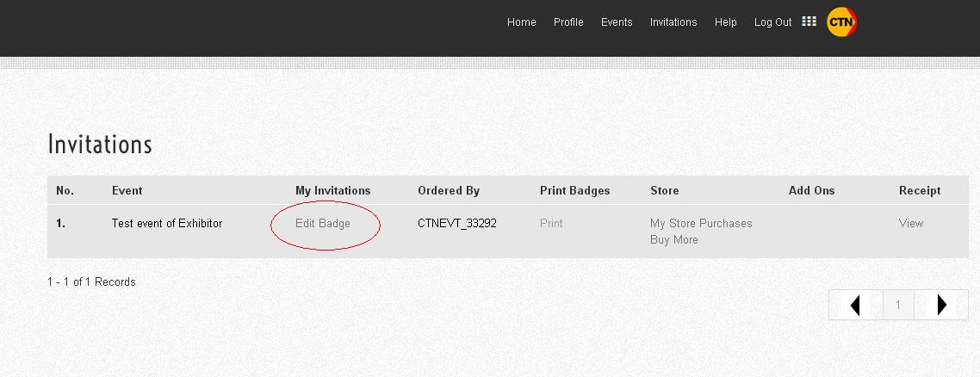The height and width of the screenshot is (377, 980).
Task: View the receipt for the order
Action: (911, 224)
